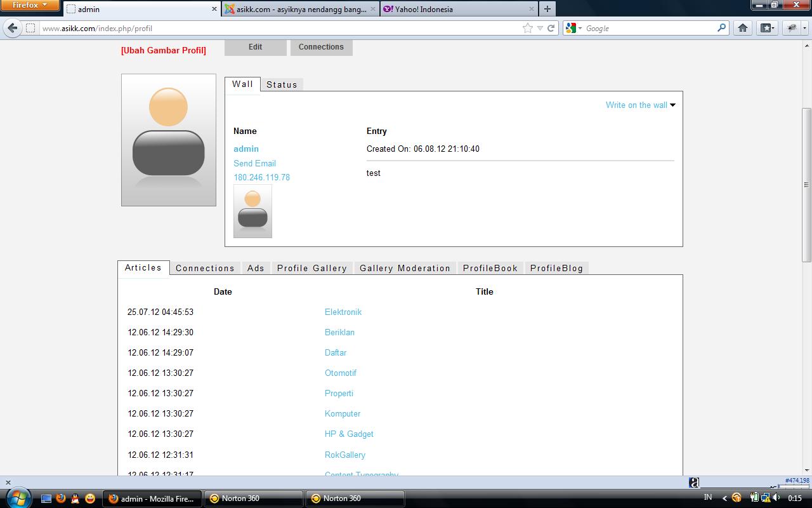Open the Articles tab
Viewport: 812px width, 508px height.
tap(143, 268)
